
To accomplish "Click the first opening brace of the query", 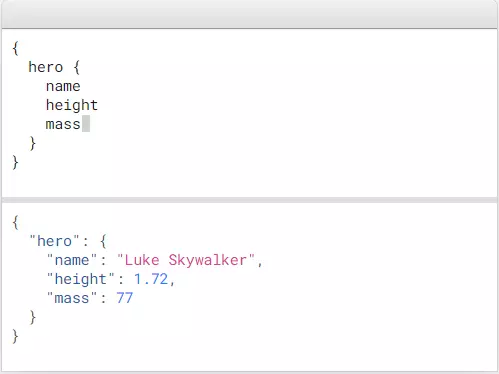I will point(15,48).
